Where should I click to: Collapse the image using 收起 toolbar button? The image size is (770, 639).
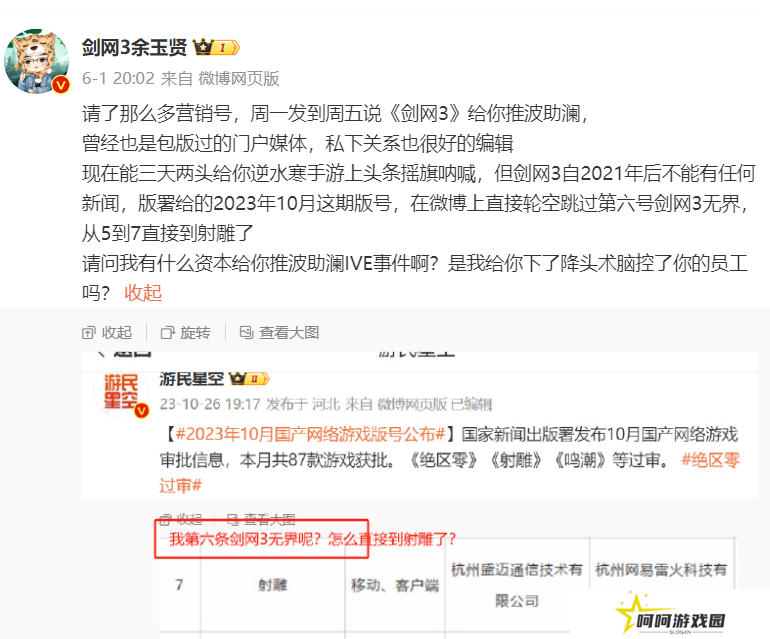(107, 333)
